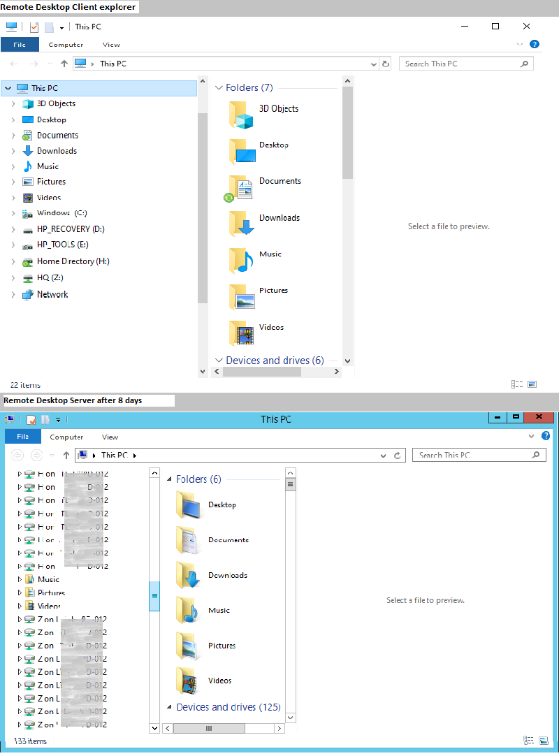Click search magnifier in client search box
The image size is (559, 756).
tap(524, 64)
